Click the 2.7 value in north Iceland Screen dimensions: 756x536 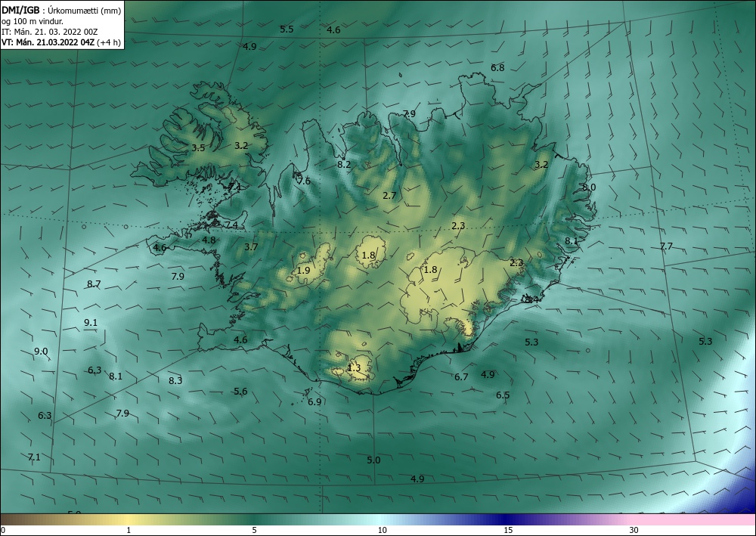coord(389,195)
